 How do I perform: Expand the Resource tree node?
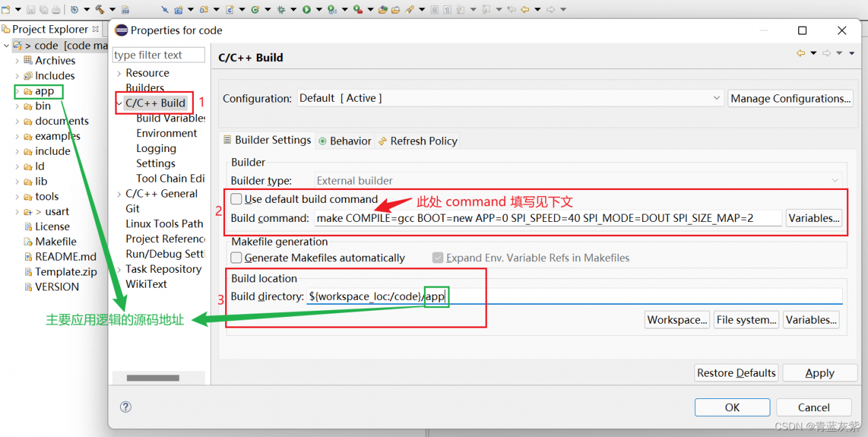point(119,73)
